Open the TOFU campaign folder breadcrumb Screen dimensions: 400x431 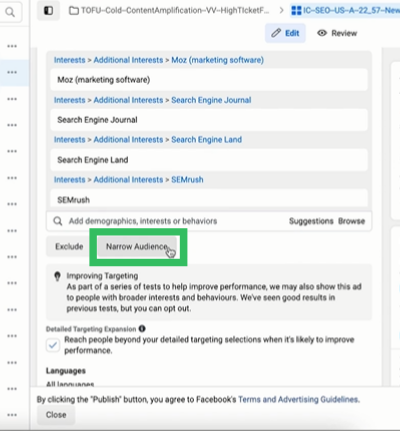point(169,11)
